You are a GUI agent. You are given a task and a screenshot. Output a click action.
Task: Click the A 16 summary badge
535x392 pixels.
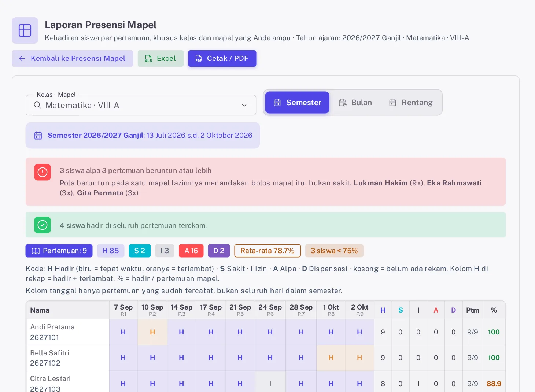191,251
